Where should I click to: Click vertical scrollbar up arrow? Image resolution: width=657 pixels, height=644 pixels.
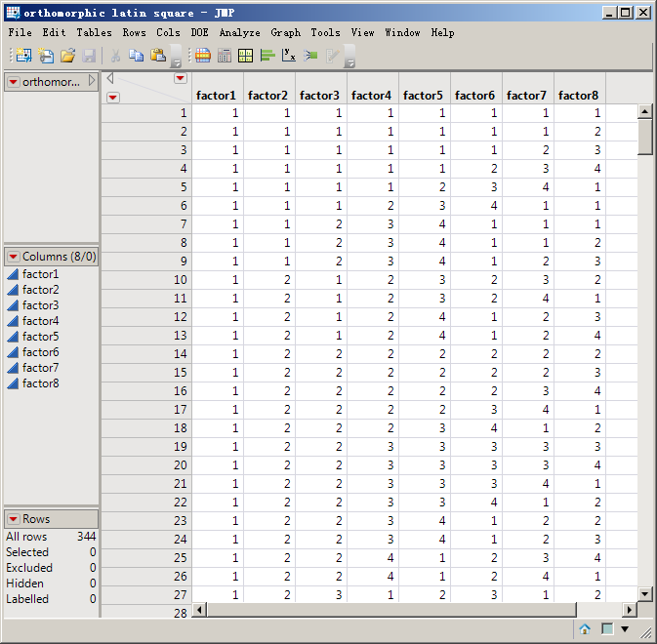tap(645, 111)
